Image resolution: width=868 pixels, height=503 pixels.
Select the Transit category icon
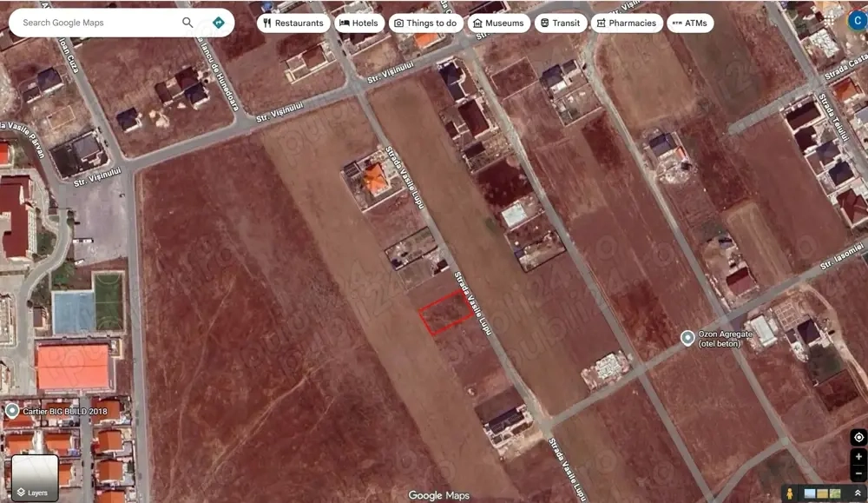pos(543,23)
